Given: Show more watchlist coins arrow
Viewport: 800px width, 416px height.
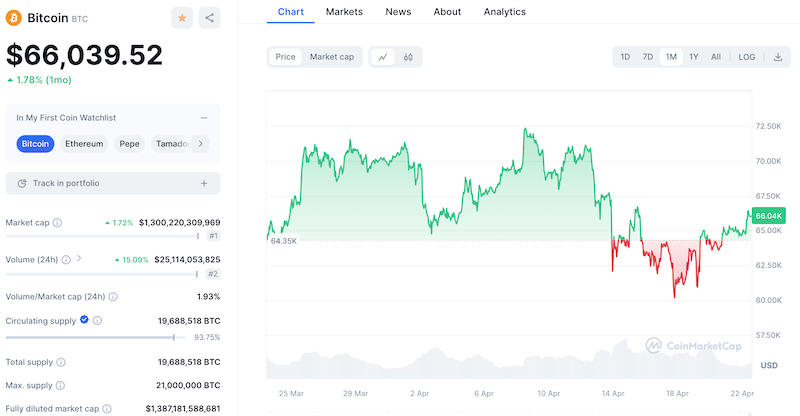Looking at the screenshot, I should tap(201, 144).
